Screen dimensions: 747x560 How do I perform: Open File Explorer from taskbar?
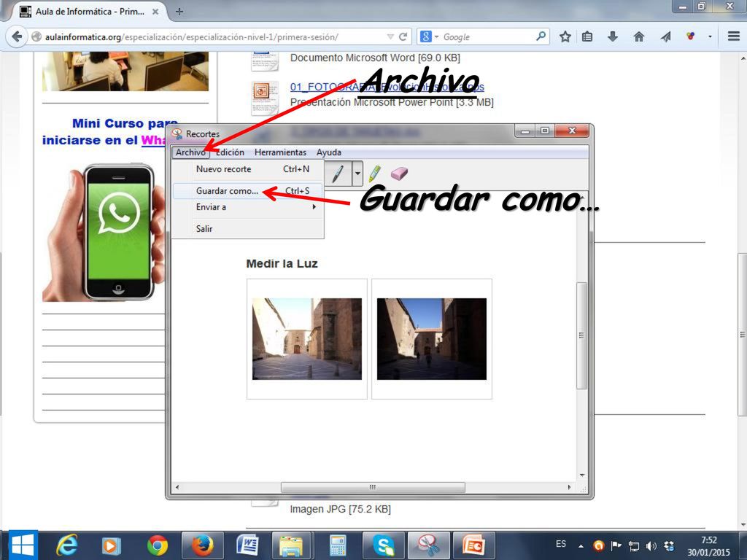[292, 545]
